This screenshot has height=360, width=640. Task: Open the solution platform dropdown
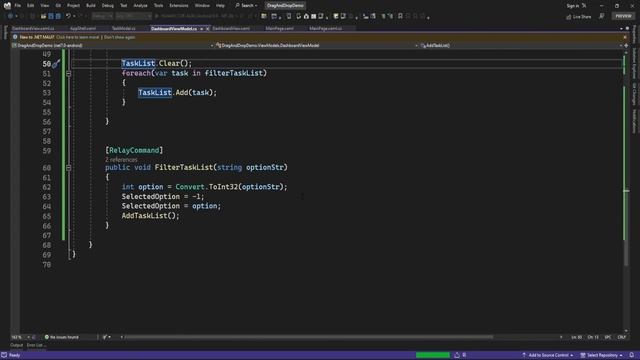pos(133,16)
